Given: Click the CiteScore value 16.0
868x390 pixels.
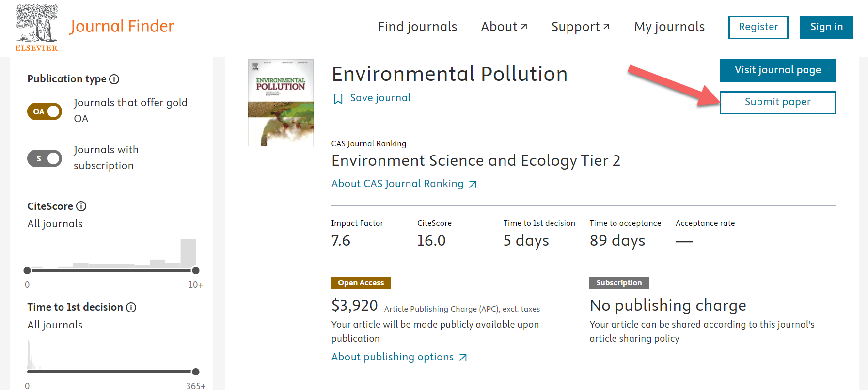Looking at the screenshot, I should click(431, 240).
